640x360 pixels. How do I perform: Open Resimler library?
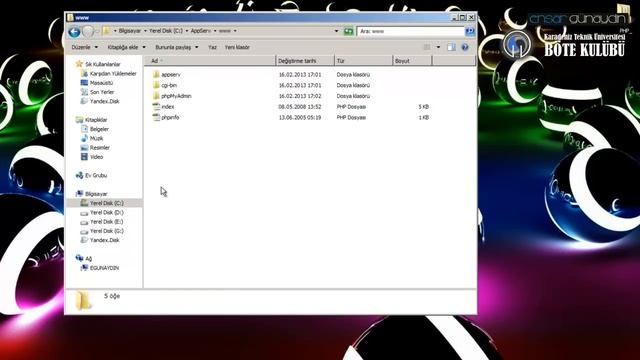(x=100, y=148)
